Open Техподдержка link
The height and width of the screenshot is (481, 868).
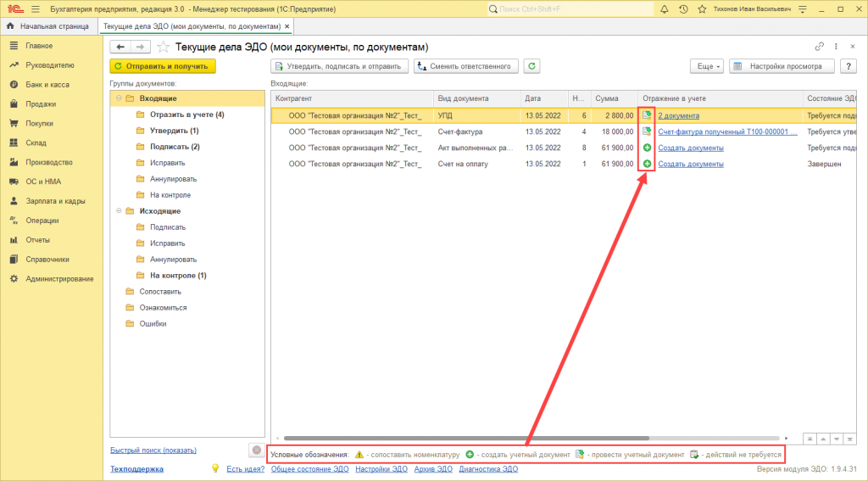136,469
